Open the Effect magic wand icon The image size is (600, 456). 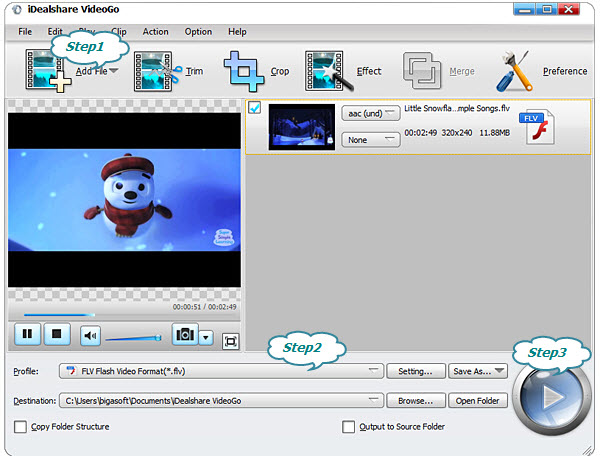(329, 71)
